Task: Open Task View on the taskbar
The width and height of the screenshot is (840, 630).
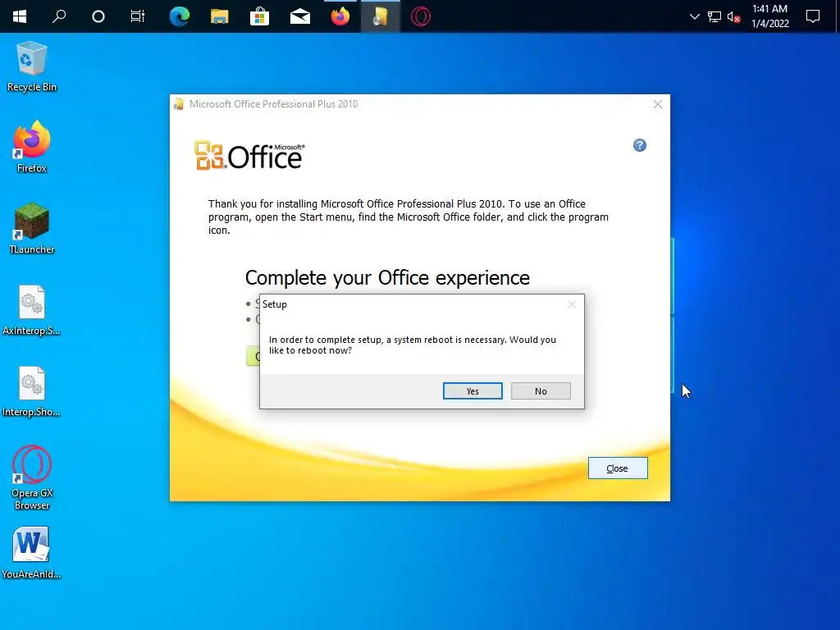Action: [138, 16]
